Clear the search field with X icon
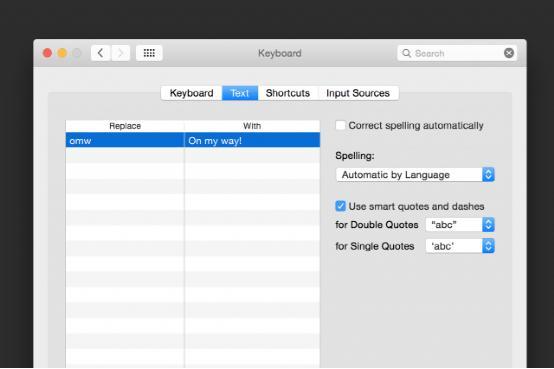554x369 pixels. (509, 53)
